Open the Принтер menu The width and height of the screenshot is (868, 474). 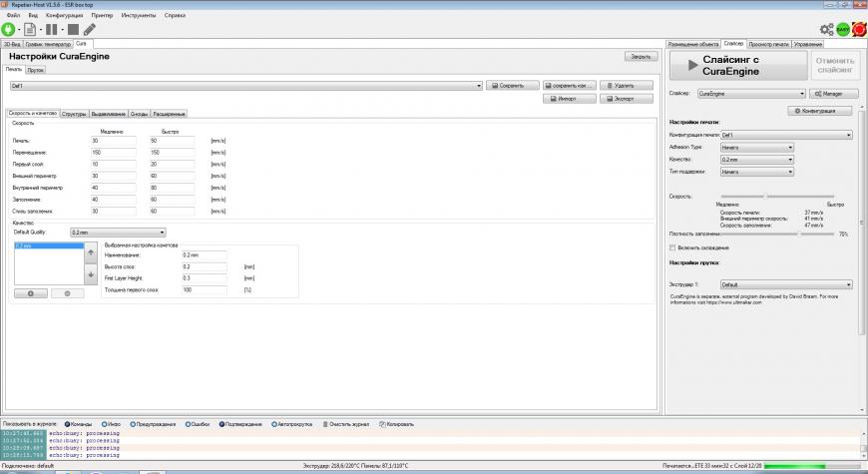(x=102, y=16)
